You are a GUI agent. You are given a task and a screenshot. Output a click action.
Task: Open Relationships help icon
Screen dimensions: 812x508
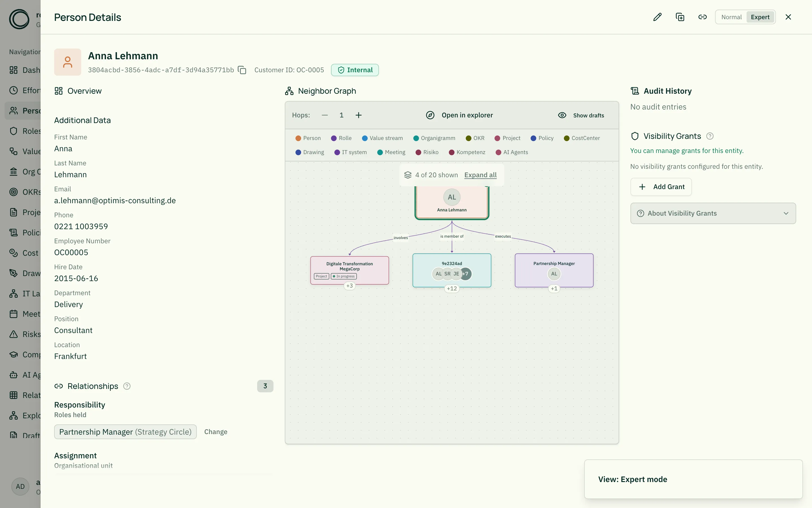coord(127,386)
